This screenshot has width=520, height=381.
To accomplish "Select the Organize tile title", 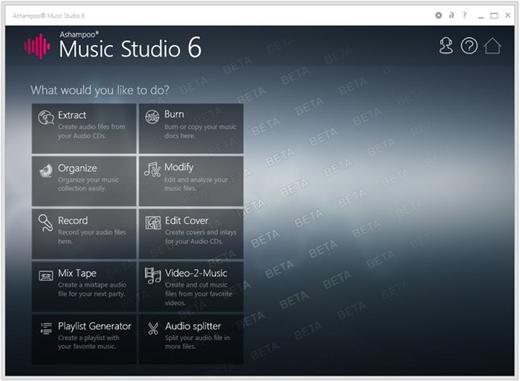I will [x=77, y=168].
